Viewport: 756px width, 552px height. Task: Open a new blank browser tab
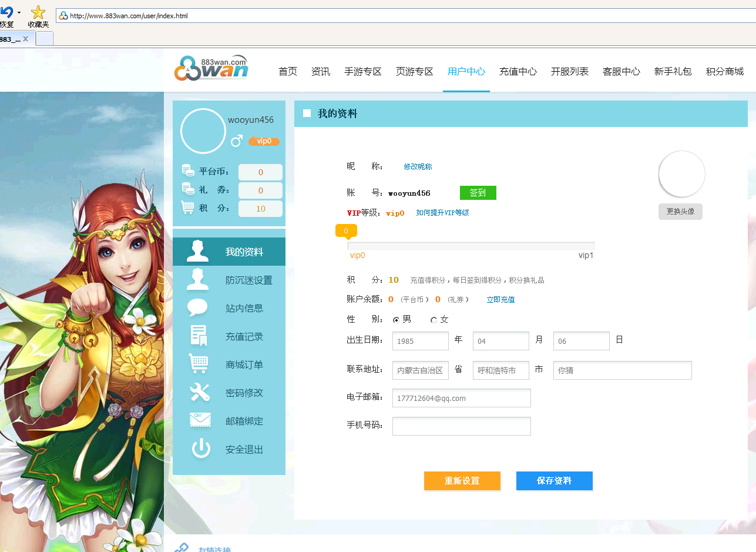45,39
